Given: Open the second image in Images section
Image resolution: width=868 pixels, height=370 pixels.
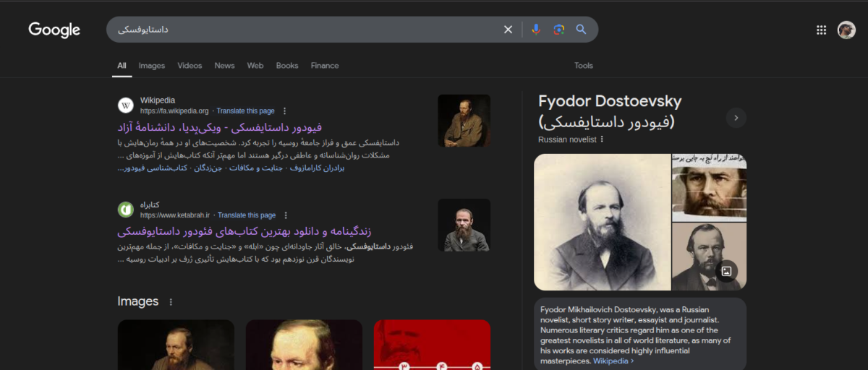Looking at the screenshot, I should click(x=304, y=345).
